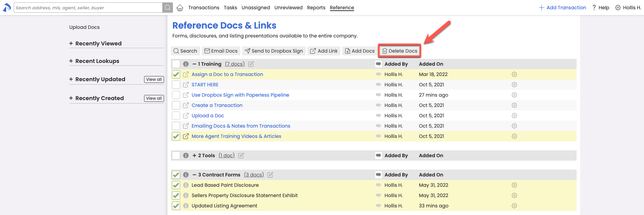Image resolution: width=644 pixels, height=215 pixels.
Task: Check the START HERE checkbox
Action: click(176, 85)
